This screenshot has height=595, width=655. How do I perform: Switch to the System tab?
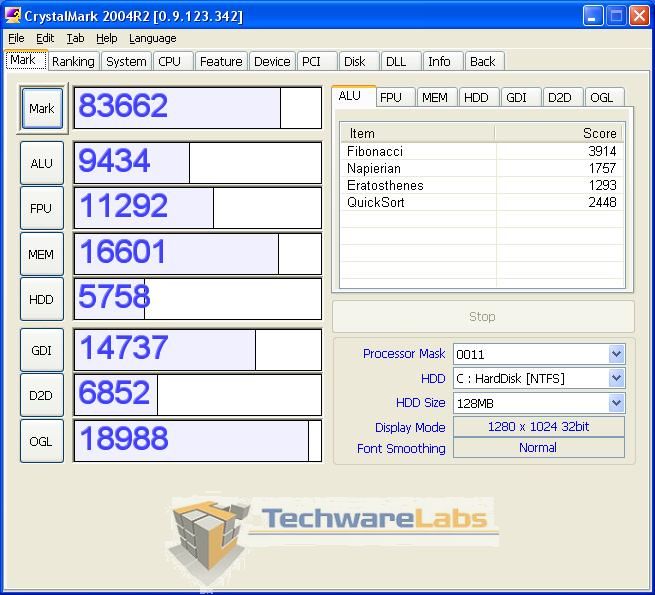(126, 61)
